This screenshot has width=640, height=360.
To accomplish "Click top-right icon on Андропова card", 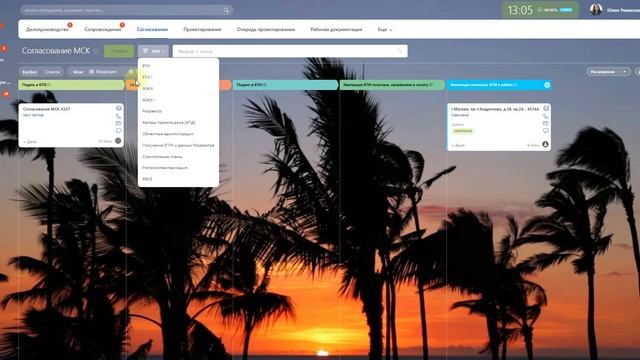I will coord(546,108).
